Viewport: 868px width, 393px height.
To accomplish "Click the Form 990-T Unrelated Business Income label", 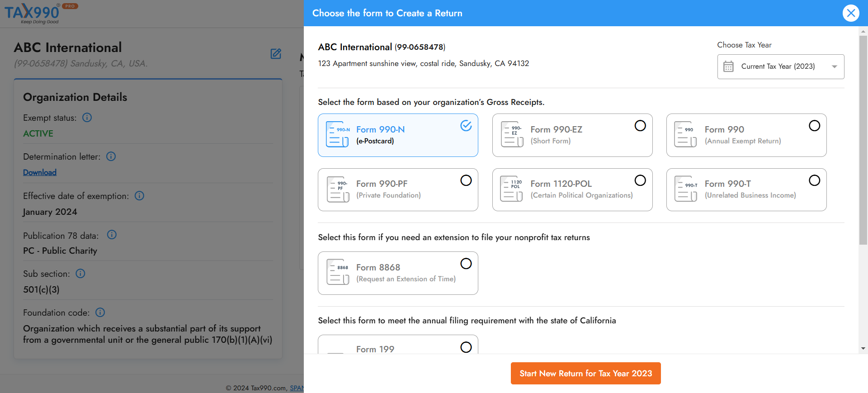I will [x=750, y=189].
